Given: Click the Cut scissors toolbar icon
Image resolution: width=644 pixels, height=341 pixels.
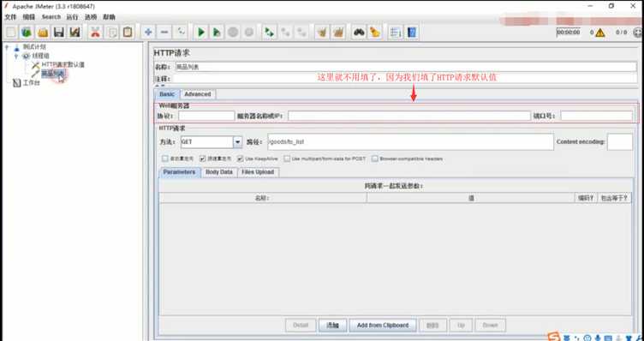Looking at the screenshot, I should 95,32.
